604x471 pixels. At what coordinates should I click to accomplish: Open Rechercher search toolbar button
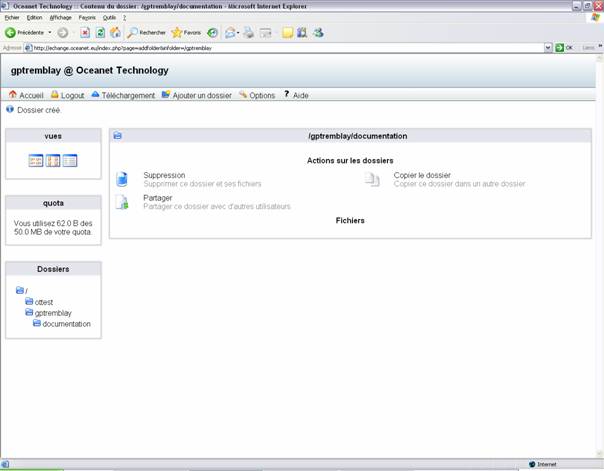pos(147,33)
